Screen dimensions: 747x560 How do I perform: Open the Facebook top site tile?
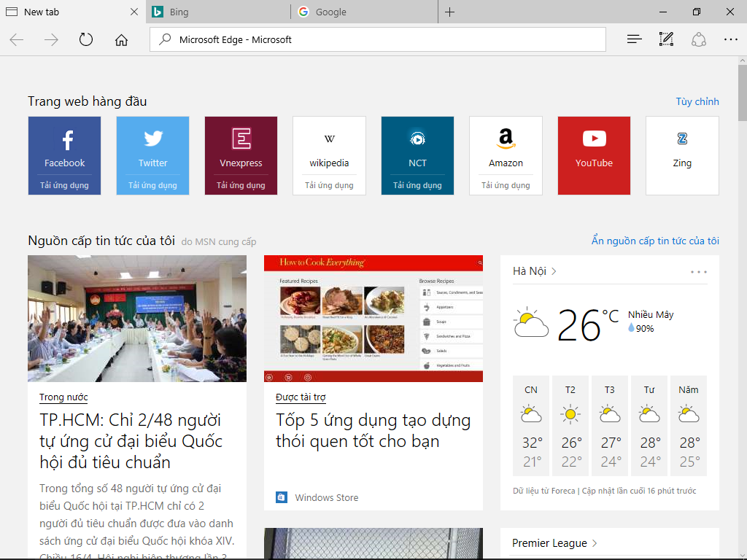click(x=64, y=156)
